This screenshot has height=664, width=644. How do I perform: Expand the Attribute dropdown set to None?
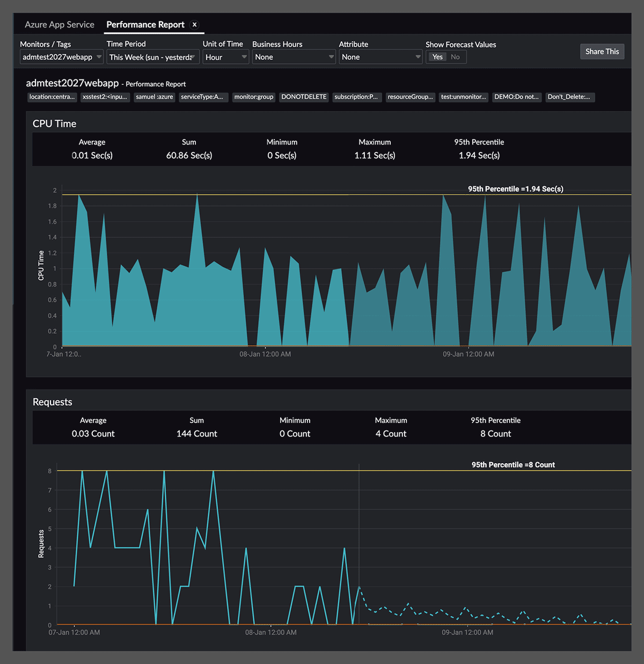[x=380, y=56]
